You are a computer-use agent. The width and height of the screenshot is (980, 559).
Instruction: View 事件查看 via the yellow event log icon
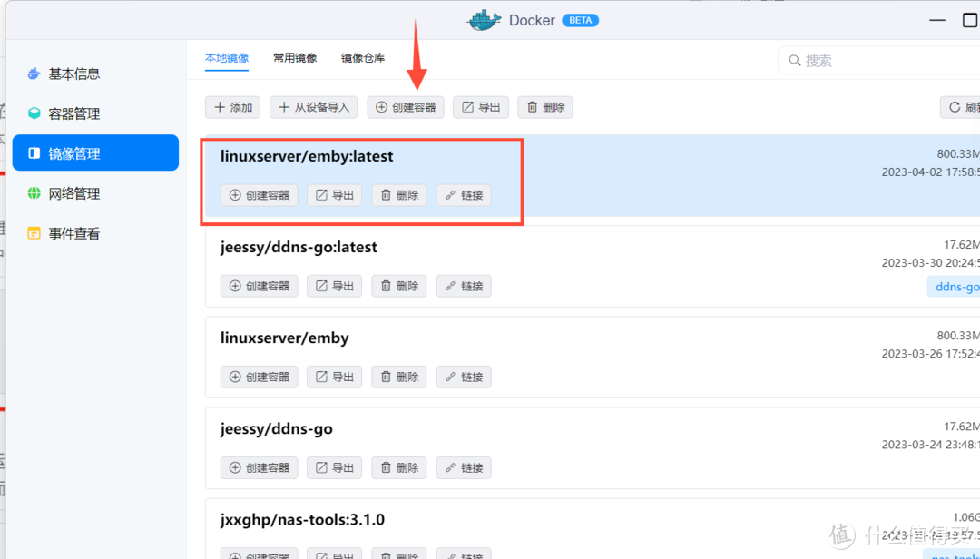(x=33, y=232)
